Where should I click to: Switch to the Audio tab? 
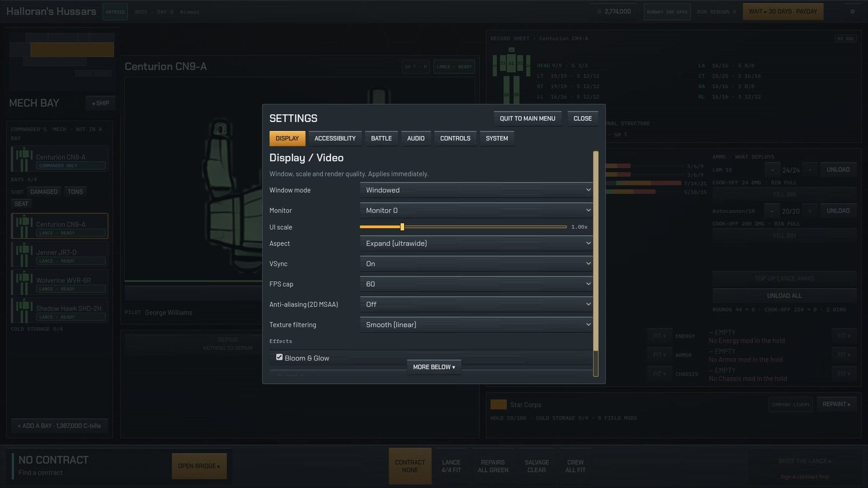point(416,138)
